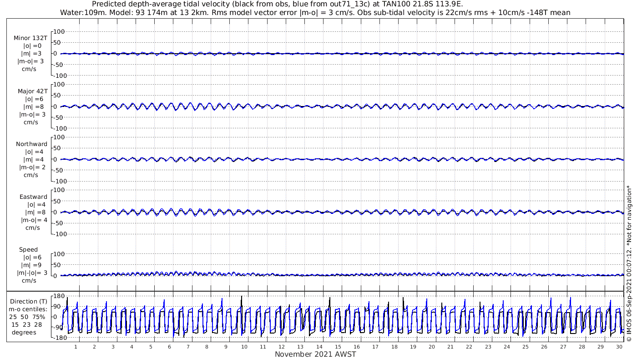Click '|m|-|o|= 3' in the Speed panel
Image resolution: width=637 pixels, height=364 pixels.
click(32, 273)
